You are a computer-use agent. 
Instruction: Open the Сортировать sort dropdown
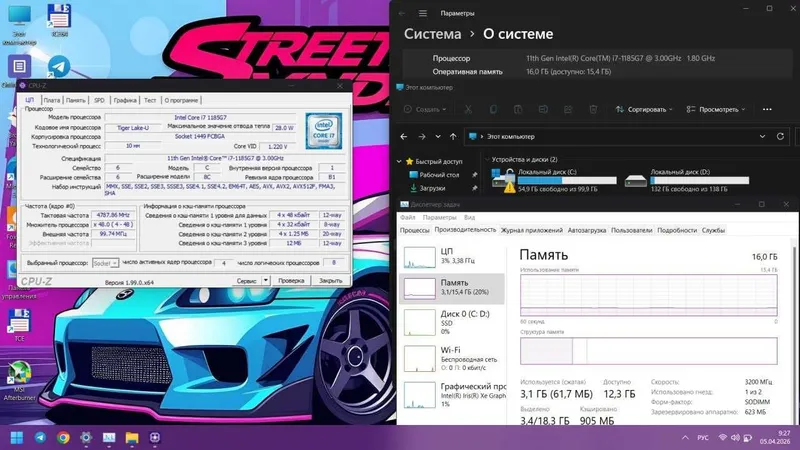644,109
